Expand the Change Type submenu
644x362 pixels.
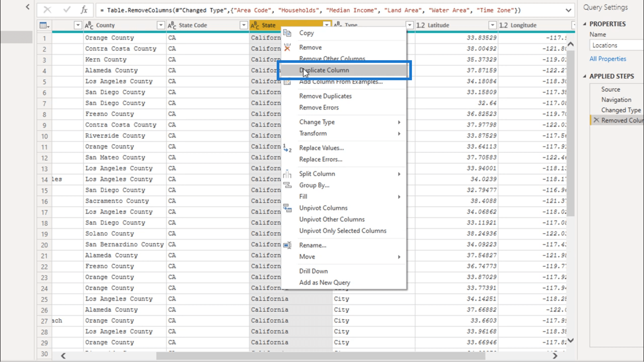click(399, 122)
